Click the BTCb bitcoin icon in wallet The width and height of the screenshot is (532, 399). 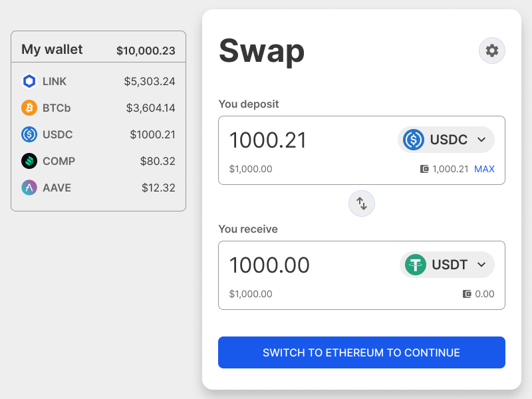pyautogui.click(x=29, y=108)
